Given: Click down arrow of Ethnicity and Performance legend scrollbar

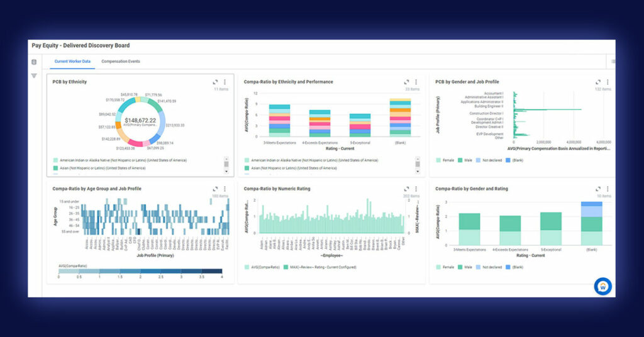Looking at the screenshot, I should [418, 172].
